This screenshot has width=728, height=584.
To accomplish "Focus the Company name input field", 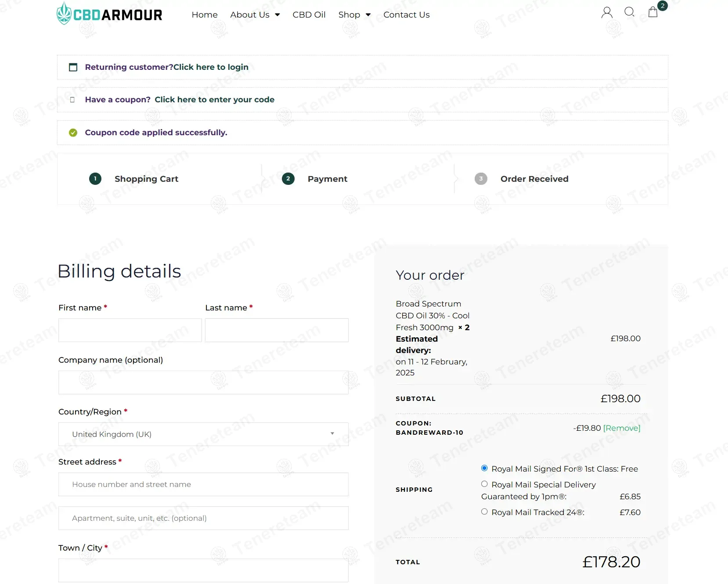I will 203,382.
